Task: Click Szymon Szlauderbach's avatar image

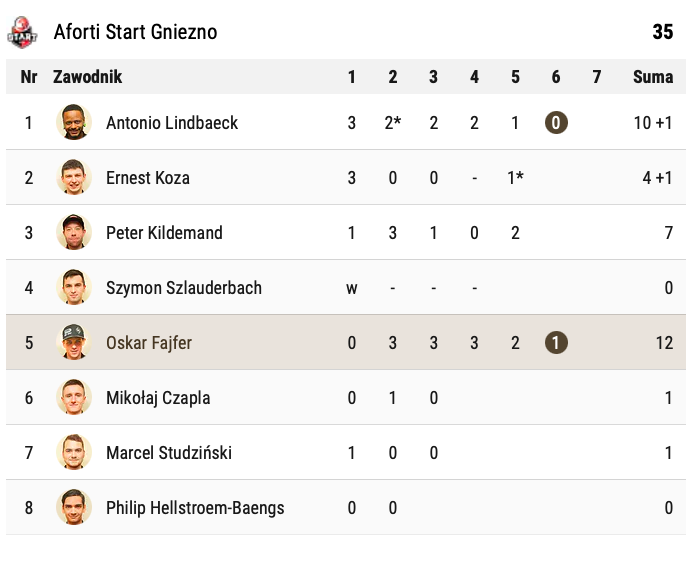Action: [74, 288]
